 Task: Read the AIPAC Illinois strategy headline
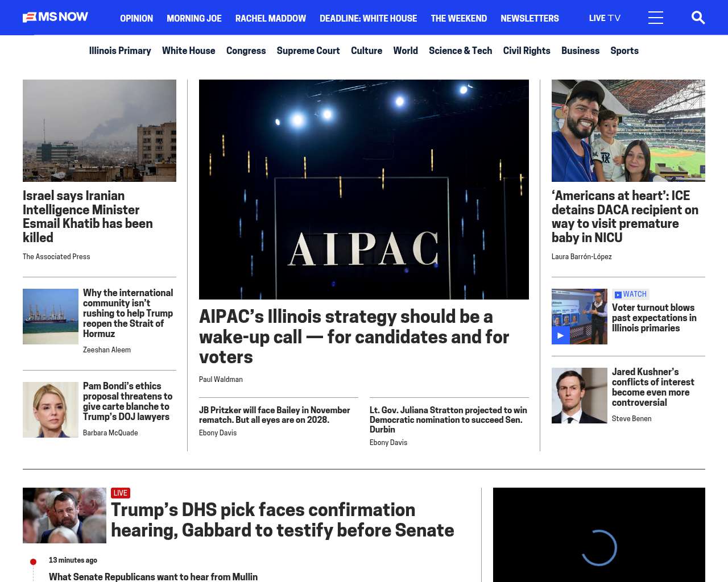354,336
